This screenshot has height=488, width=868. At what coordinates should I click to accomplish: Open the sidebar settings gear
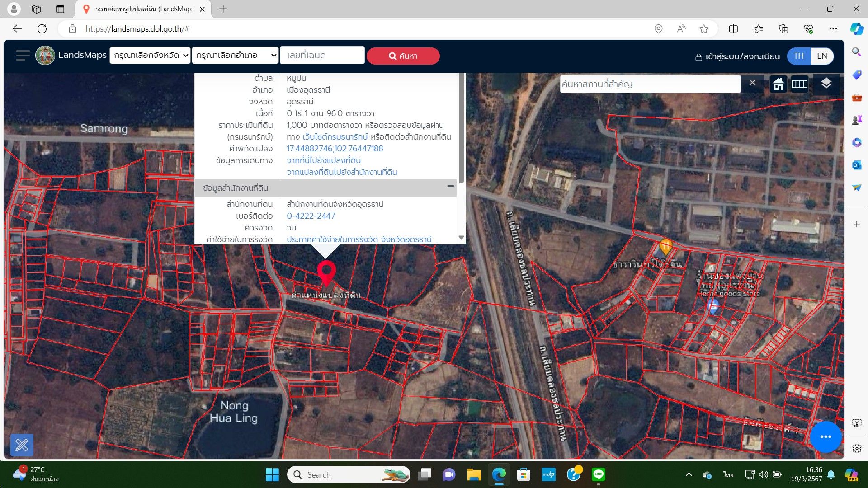click(x=856, y=448)
